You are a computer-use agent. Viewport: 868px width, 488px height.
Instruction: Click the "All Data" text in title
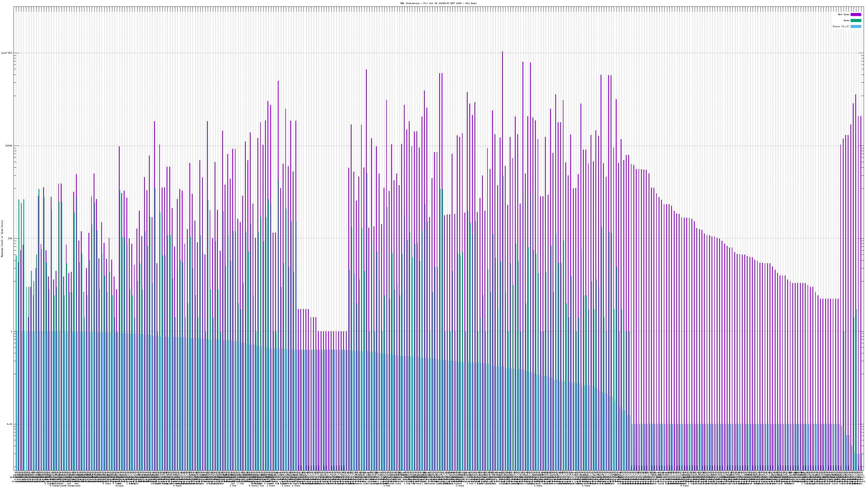pos(471,3)
